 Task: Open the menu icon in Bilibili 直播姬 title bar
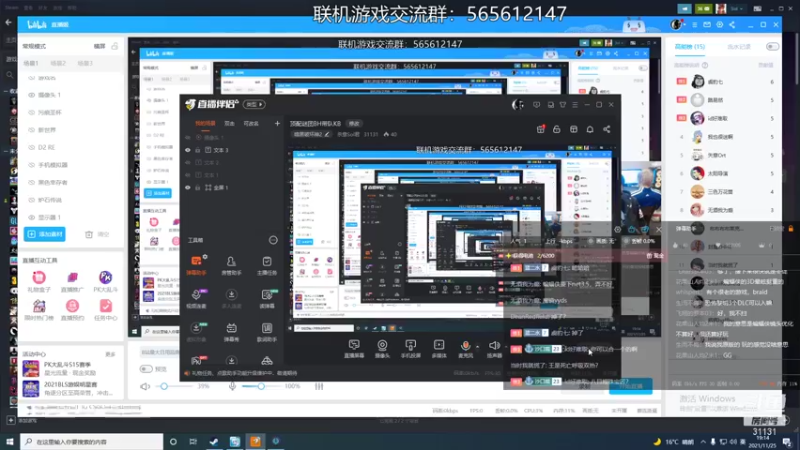(694, 24)
